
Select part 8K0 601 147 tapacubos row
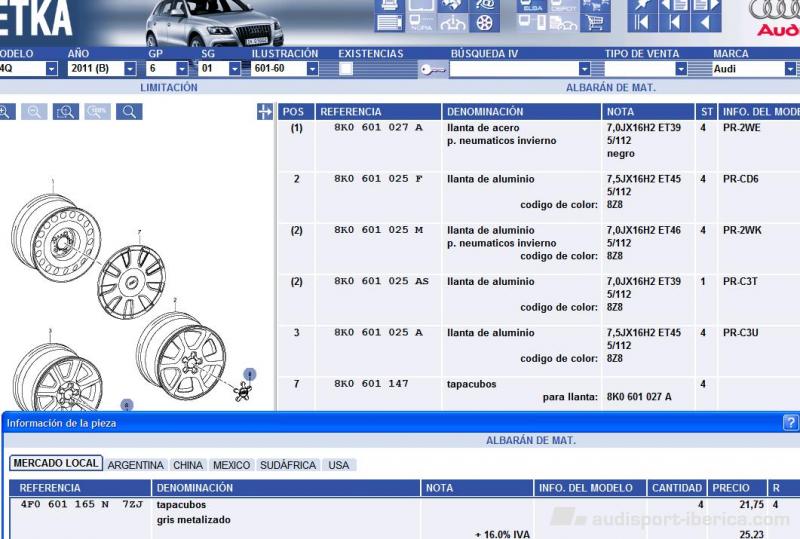point(539,394)
